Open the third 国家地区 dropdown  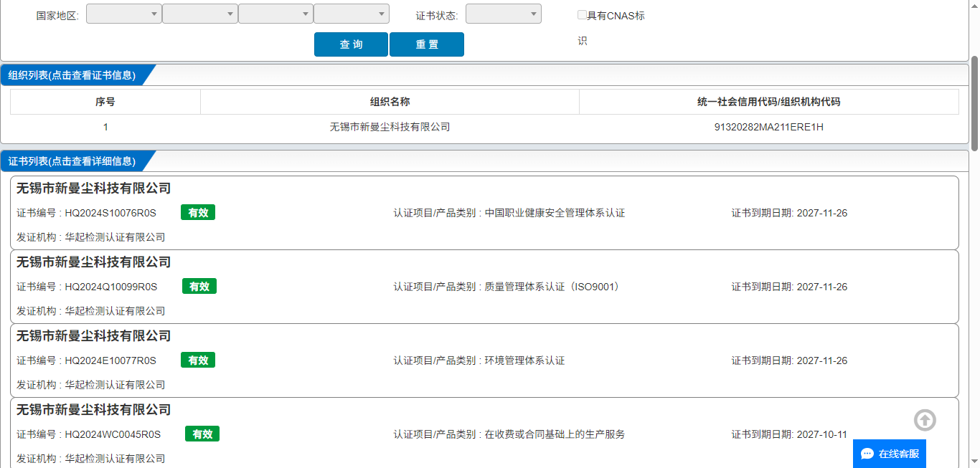(275, 14)
